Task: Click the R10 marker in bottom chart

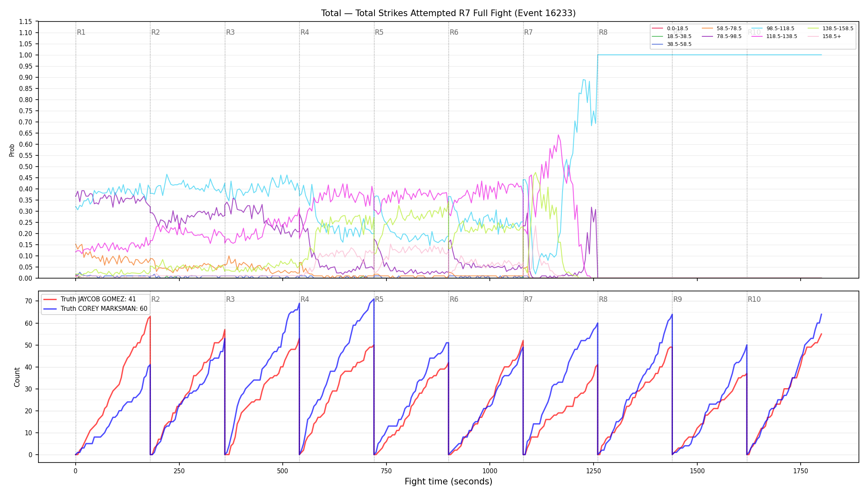Action: pos(754,299)
